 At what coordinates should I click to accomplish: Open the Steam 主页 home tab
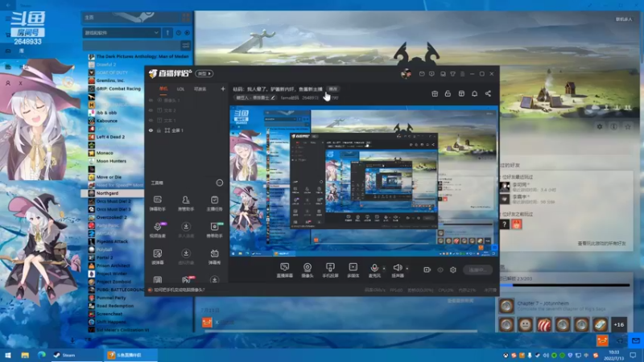point(89,17)
